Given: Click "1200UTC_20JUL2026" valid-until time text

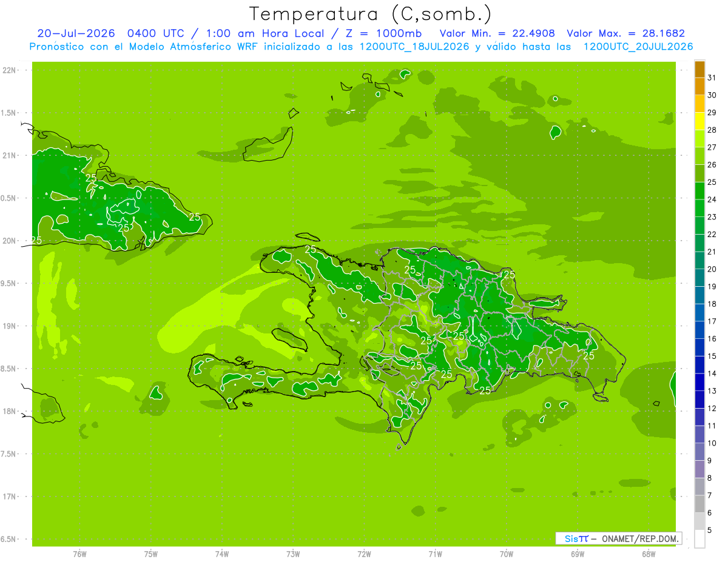Looking at the screenshot, I should click(638, 47).
